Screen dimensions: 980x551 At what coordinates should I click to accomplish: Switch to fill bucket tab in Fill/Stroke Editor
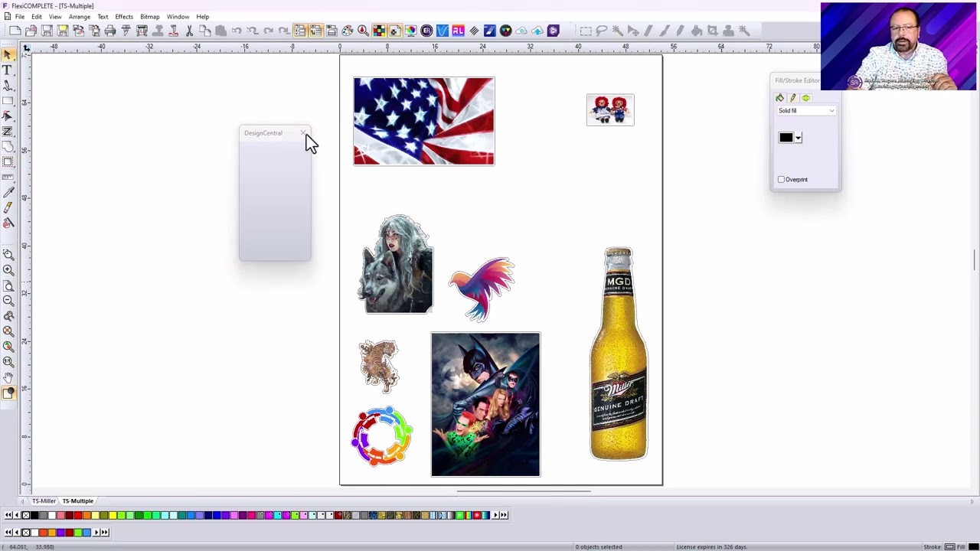click(779, 98)
